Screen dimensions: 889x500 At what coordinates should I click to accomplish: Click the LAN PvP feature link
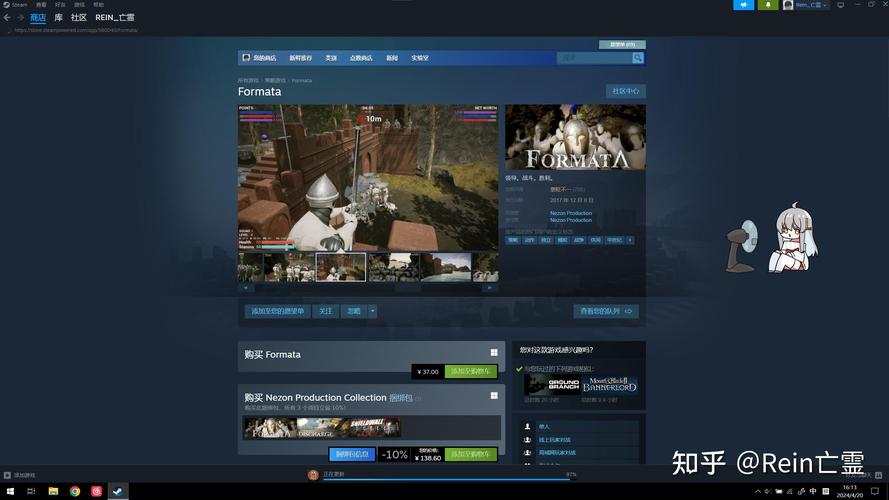point(557,453)
